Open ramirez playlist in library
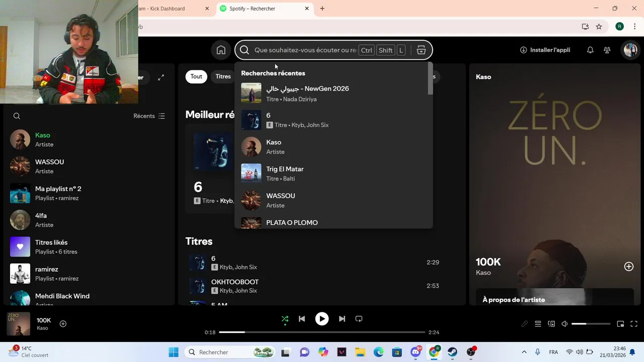This screenshot has height=362, width=644. 88,274
